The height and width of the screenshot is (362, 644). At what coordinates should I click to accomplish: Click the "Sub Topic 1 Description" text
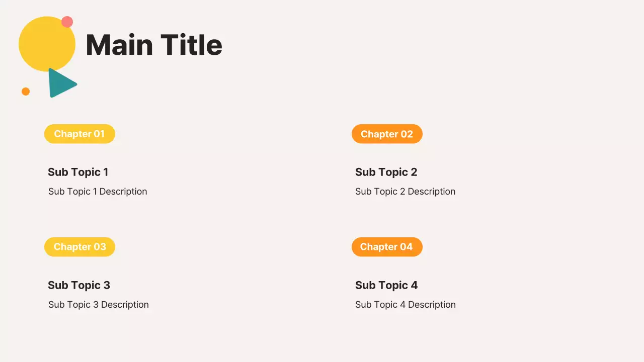98,192
